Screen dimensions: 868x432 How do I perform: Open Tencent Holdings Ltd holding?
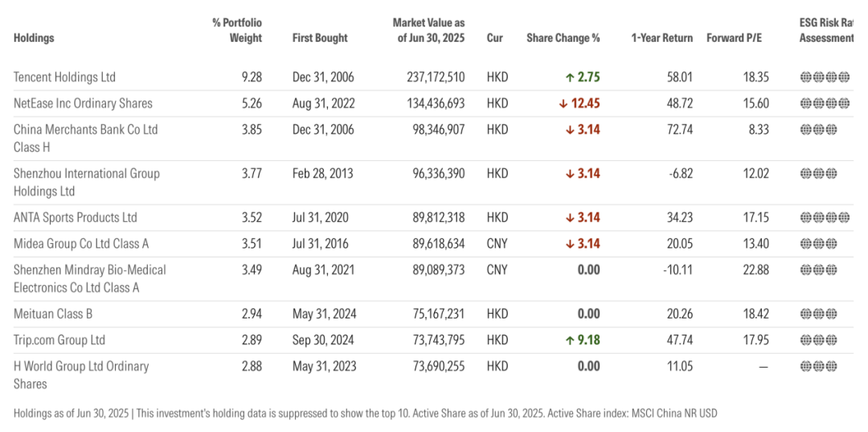(x=64, y=77)
